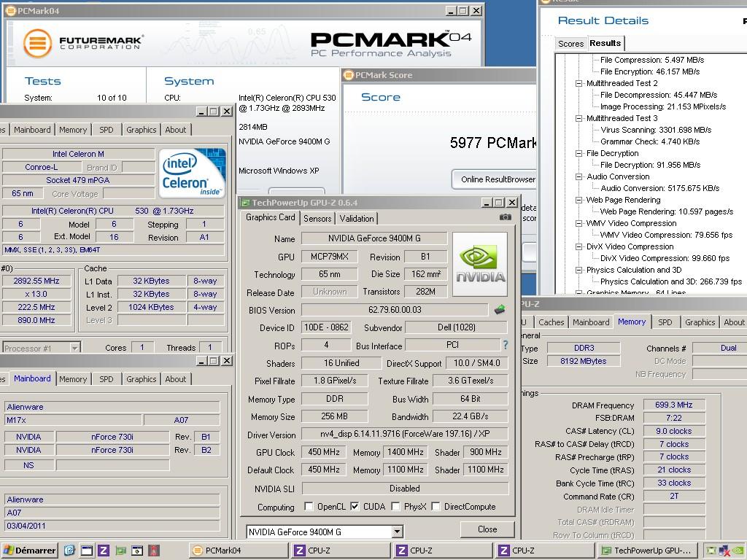Screen dimensions: 747x560
Task: Take GPU-Z screenshot with camera icon
Action: coord(505,217)
